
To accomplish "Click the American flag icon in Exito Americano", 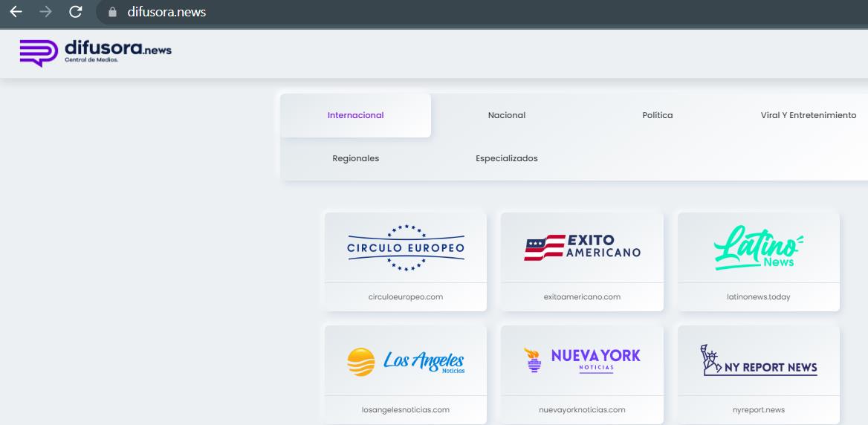I will [x=545, y=247].
